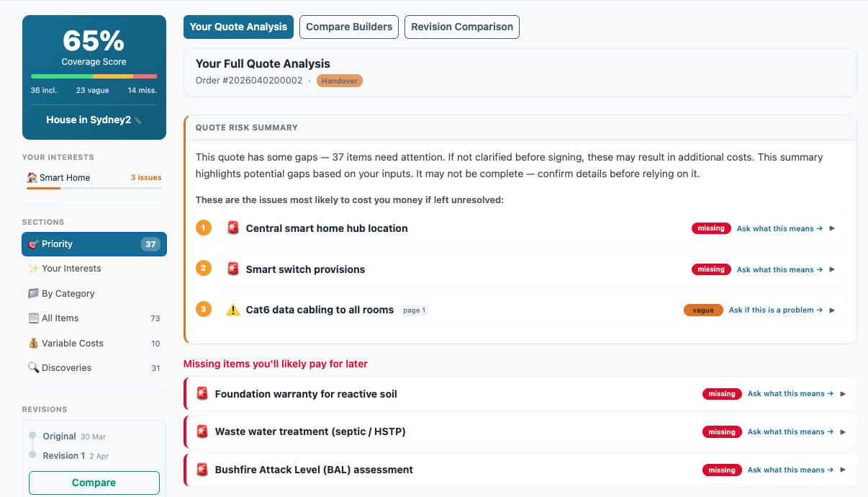Expand the Bushfire Attack Level assessment row
Viewport: 868px width, 497px height.
click(x=843, y=470)
